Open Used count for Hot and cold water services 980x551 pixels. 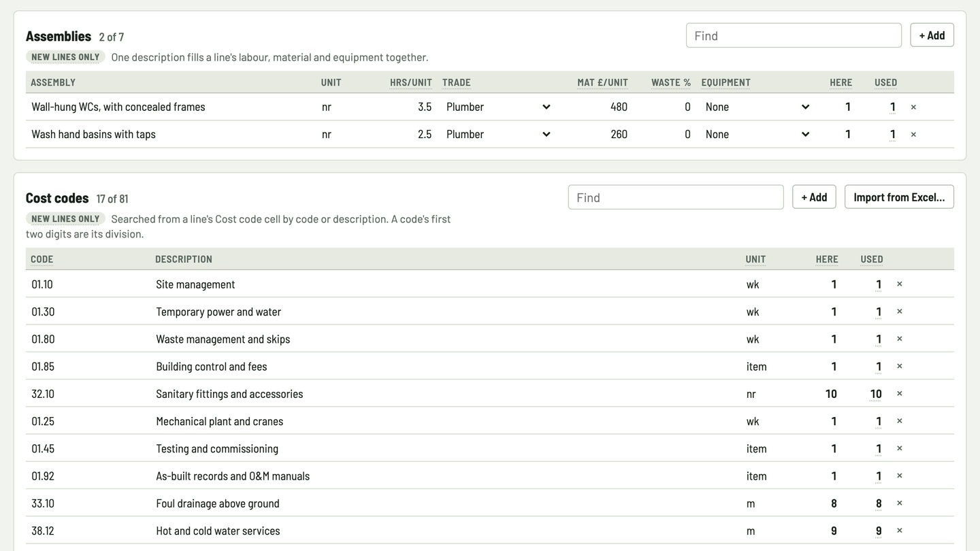879,531
